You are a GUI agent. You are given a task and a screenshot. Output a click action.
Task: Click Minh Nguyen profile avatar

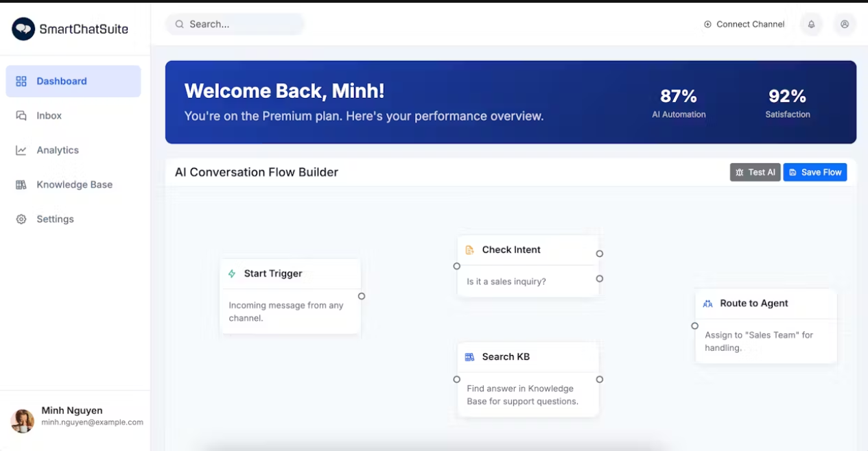point(23,422)
